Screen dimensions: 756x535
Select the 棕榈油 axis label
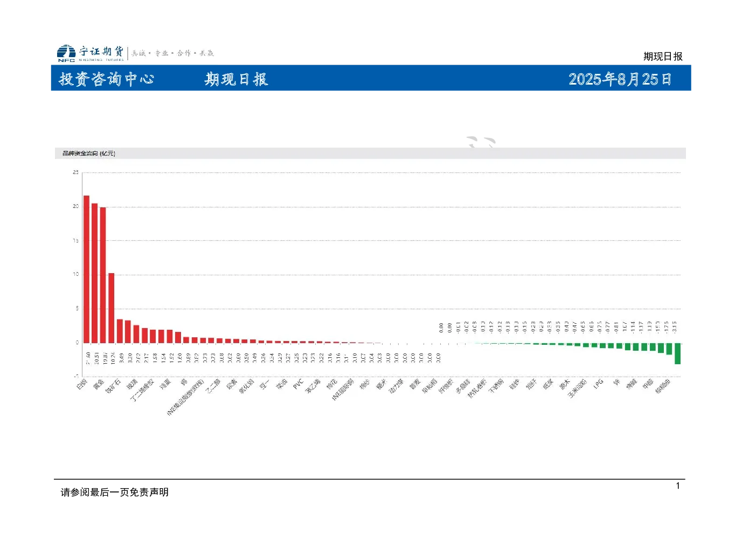[x=663, y=386]
